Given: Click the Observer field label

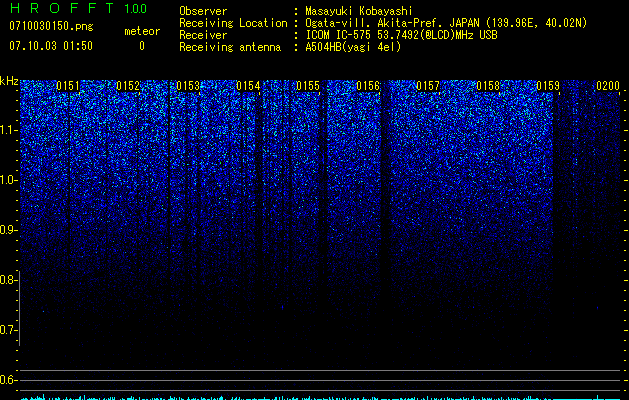Looking at the screenshot, I should tap(203, 11).
